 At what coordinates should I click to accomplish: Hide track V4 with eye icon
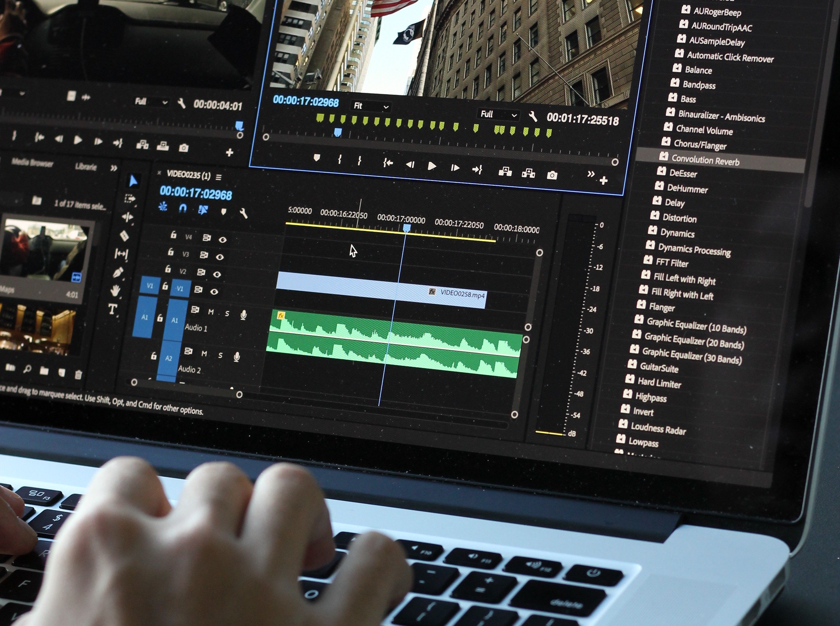tap(223, 240)
